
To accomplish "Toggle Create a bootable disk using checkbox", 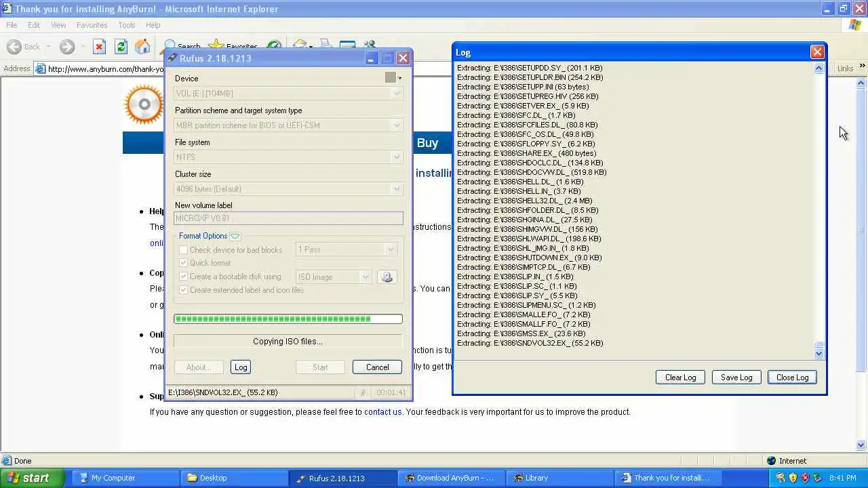I will (183, 277).
